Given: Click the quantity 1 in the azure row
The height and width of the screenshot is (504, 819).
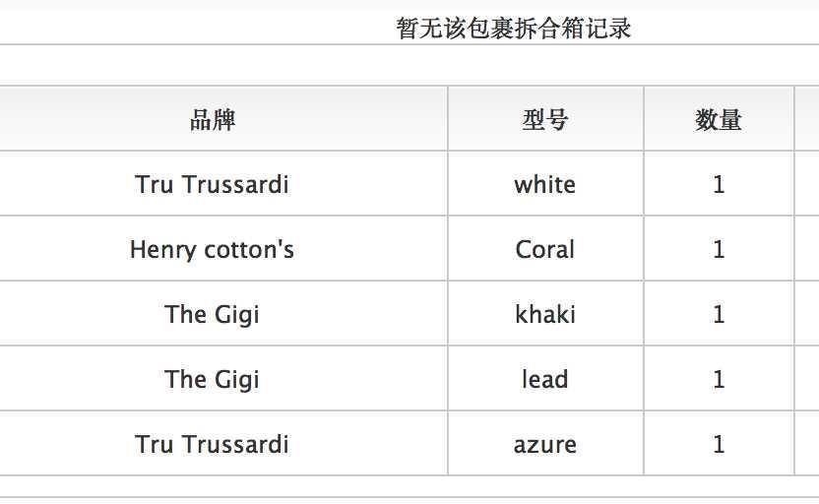Looking at the screenshot, I should tap(719, 444).
